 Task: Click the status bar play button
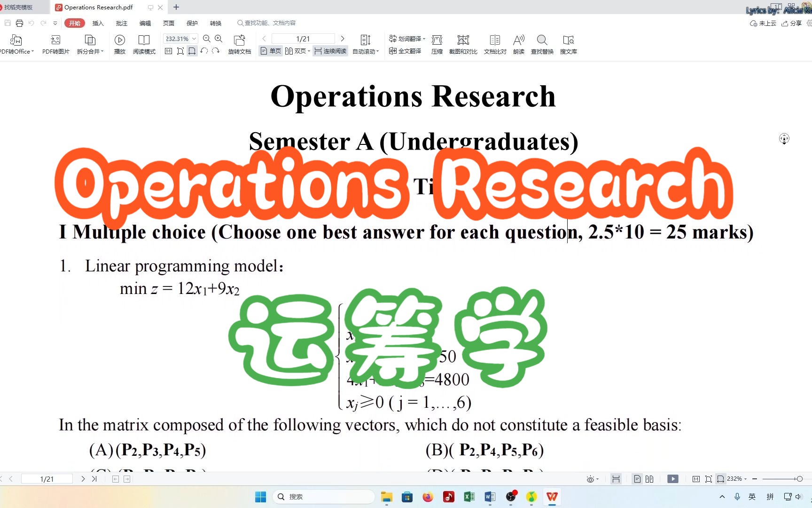coord(673,479)
